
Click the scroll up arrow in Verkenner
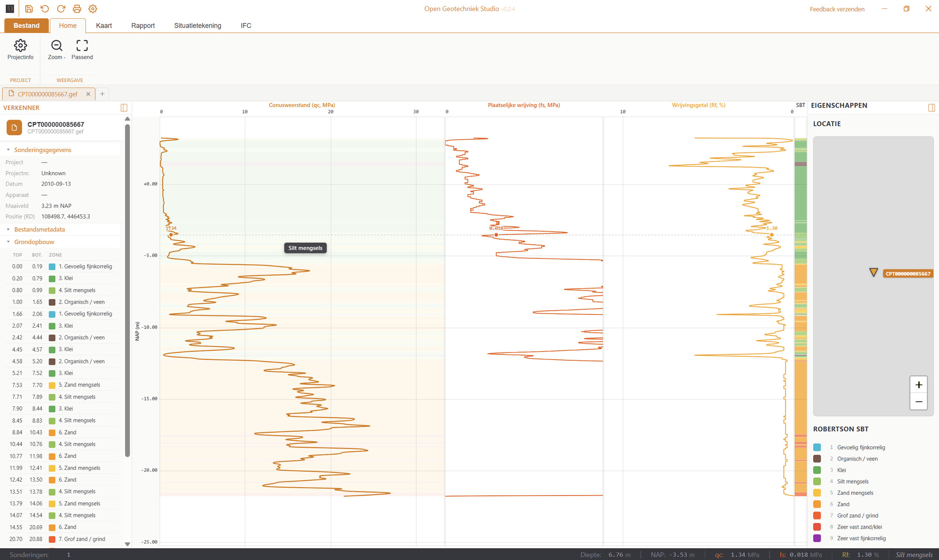(x=127, y=119)
